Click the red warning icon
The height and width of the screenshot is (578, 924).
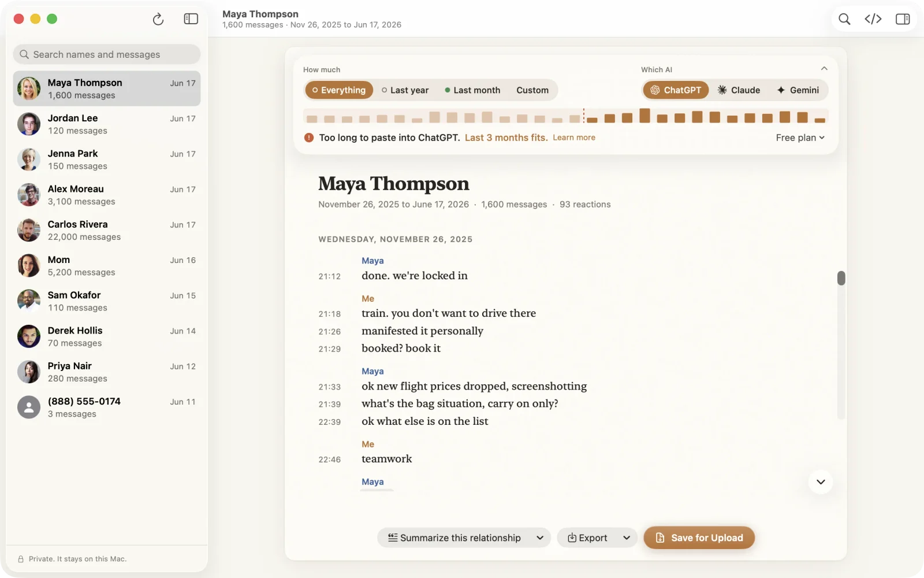(309, 138)
